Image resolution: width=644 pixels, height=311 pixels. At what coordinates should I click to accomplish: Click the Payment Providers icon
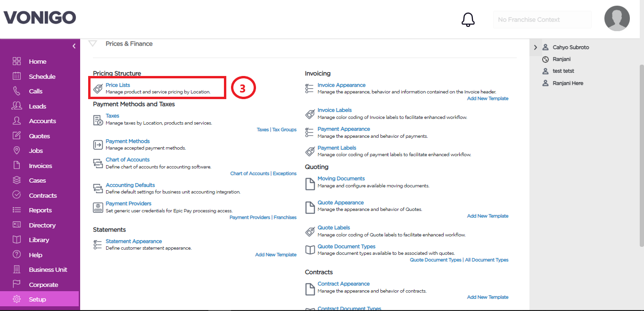[98, 207]
